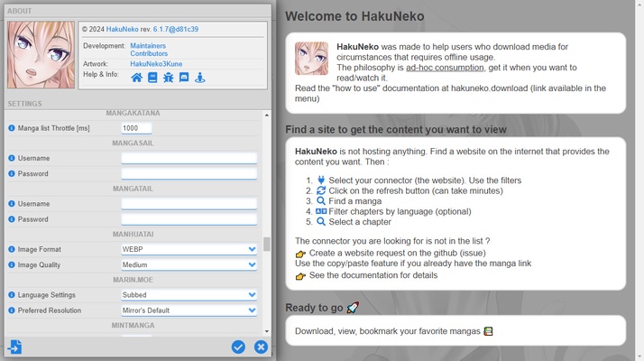
Task: Click the magnifier icon next to Find a manga
Action: tap(321, 200)
